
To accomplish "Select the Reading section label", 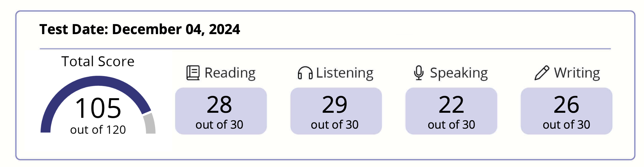I will point(230,73).
